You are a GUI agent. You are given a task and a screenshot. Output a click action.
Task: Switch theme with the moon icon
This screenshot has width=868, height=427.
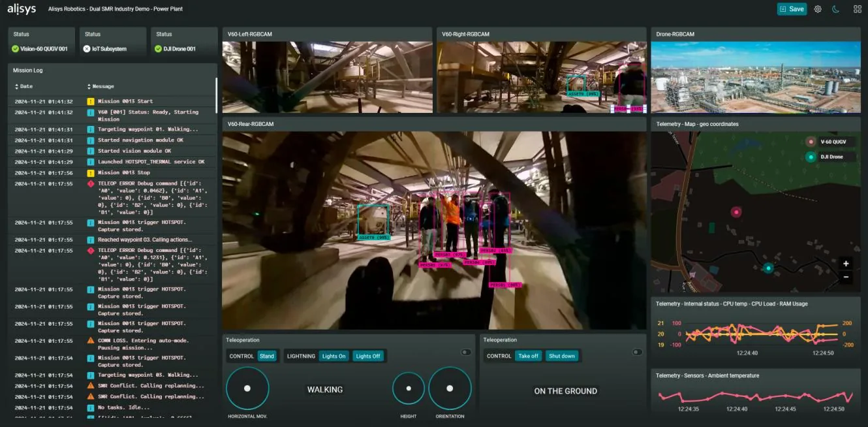(835, 9)
